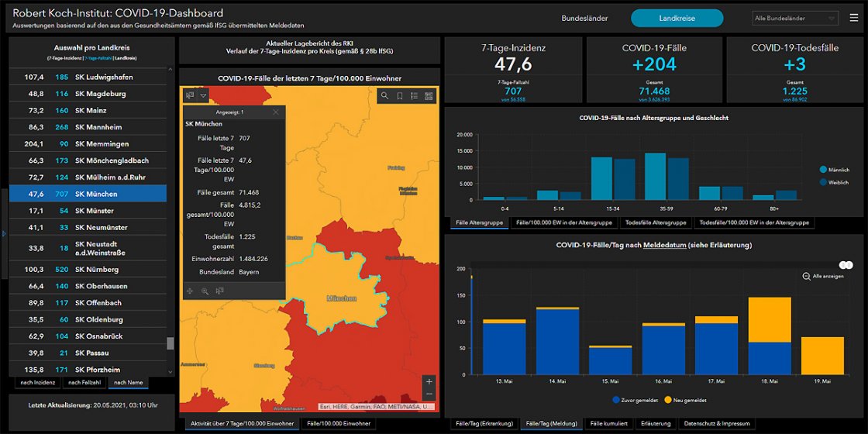Switch to the Todesfälle Altersgruppe tab
Viewport: 868px width, 434px height.
point(655,222)
